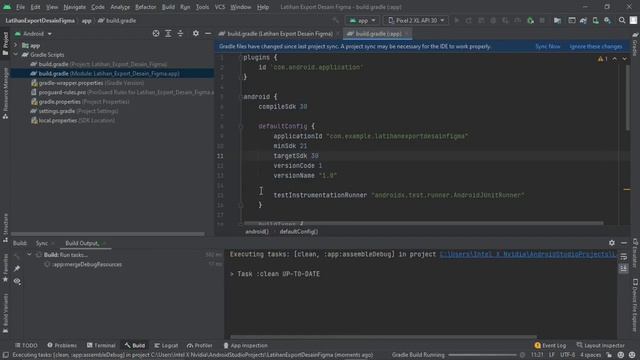Open the TODO tool window
The image size is (640, 360).
pos(26,345)
